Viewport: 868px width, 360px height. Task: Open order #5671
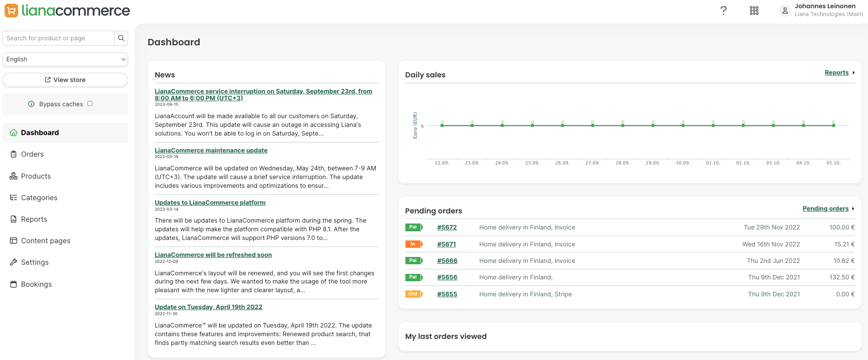pos(447,244)
